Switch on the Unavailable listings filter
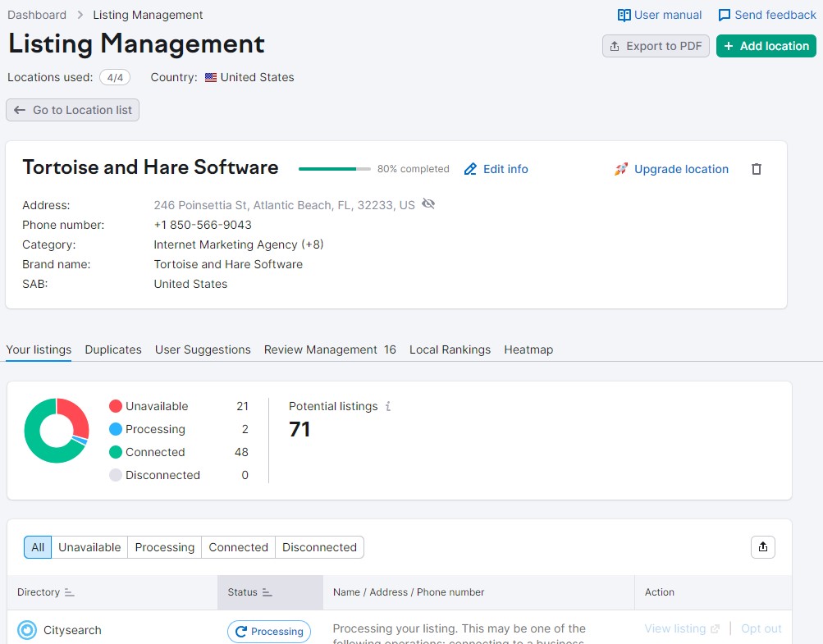Viewport: 823px width, 644px height. pos(89,547)
